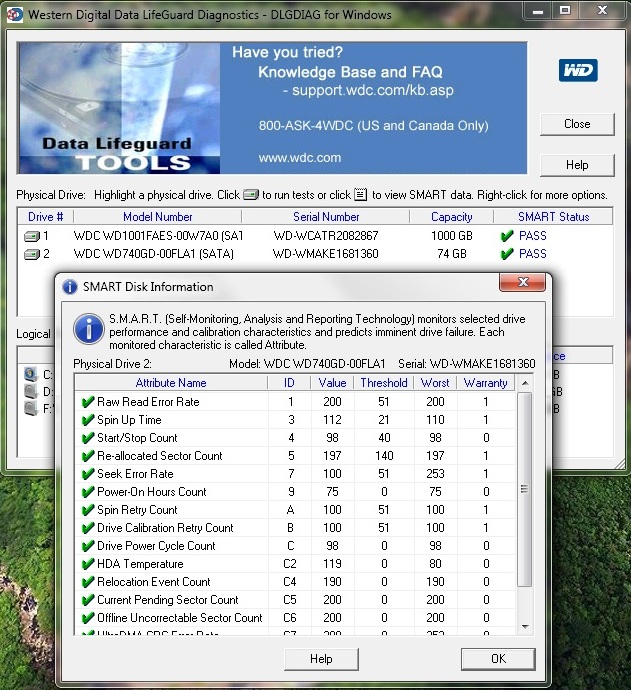Click the Drive # column header

[45, 217]
